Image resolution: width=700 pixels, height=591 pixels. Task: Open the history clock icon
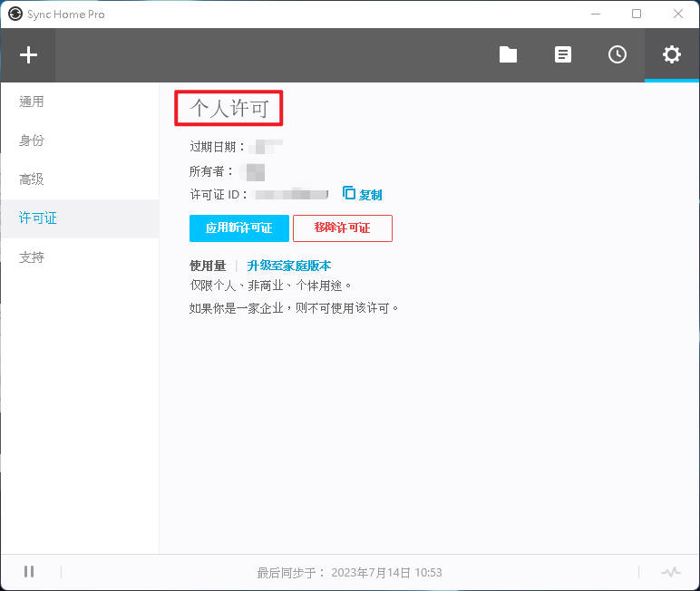(617, 55)
